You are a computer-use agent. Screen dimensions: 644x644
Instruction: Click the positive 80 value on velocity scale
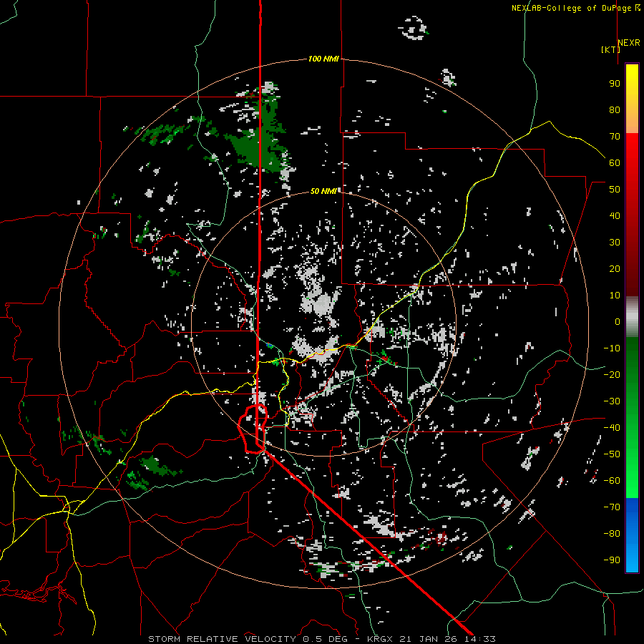coord(615,109)
